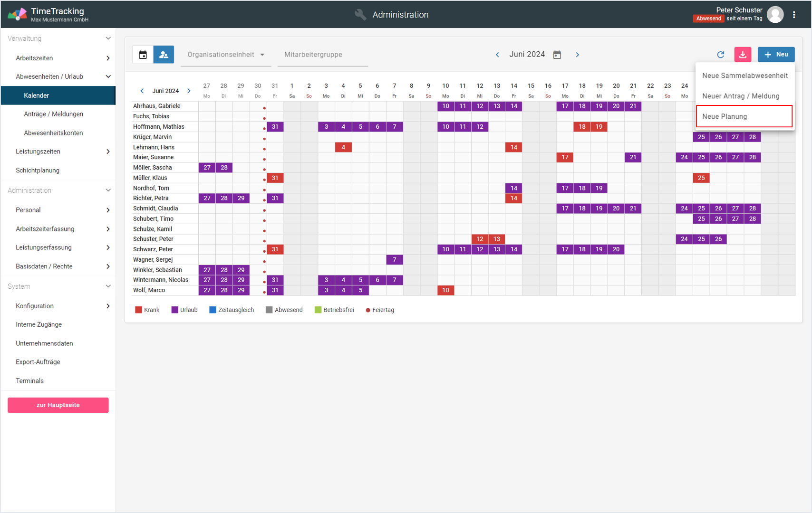Click the user avatar icon
The width and height of the screenshot is (812, 513).
pyautogui.click(x=775, y=15)
